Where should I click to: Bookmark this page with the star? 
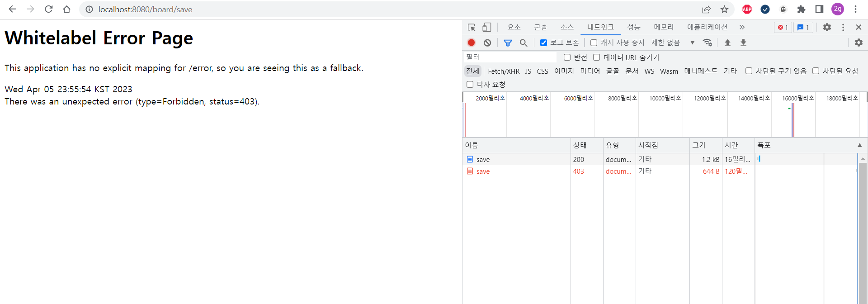pos(724,9)
